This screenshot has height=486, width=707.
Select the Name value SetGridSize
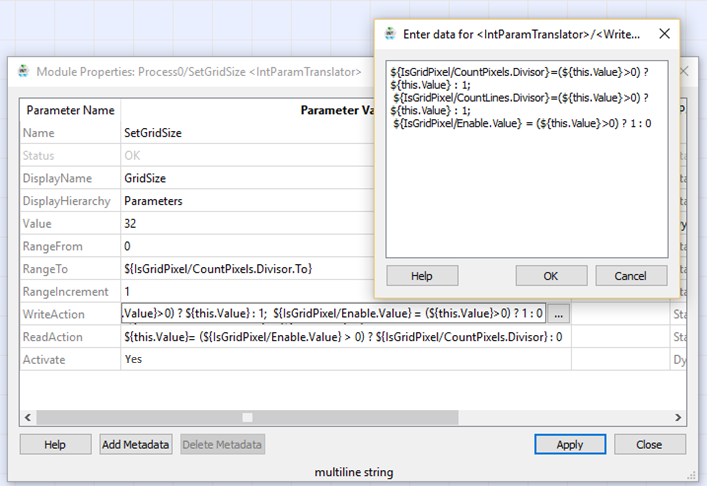[x=152, y=132]
